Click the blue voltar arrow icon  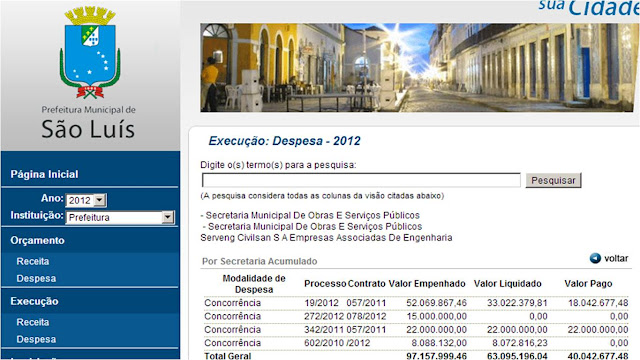click(x=595, y=258)
